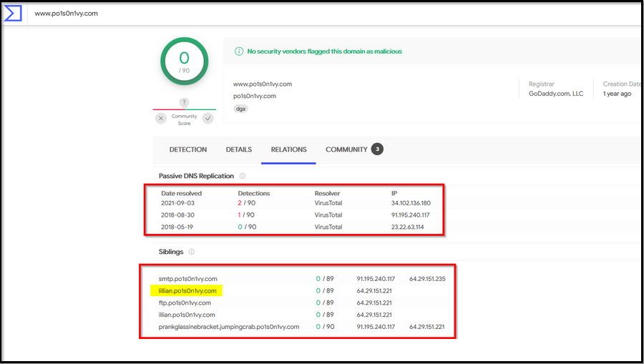Click the IP column header

[394, 193]
